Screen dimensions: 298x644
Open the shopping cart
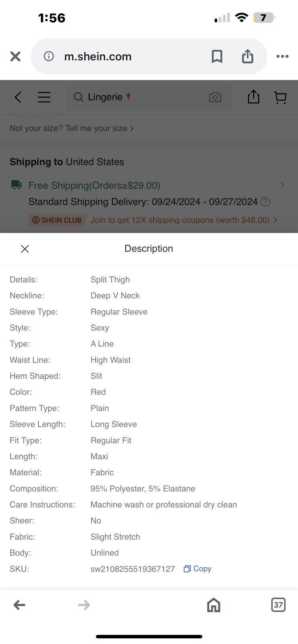pyautogui.click(x=280, y=97)
